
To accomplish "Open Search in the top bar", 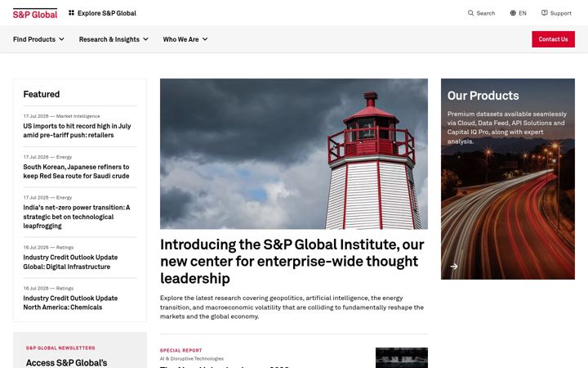I will point(481,13).
